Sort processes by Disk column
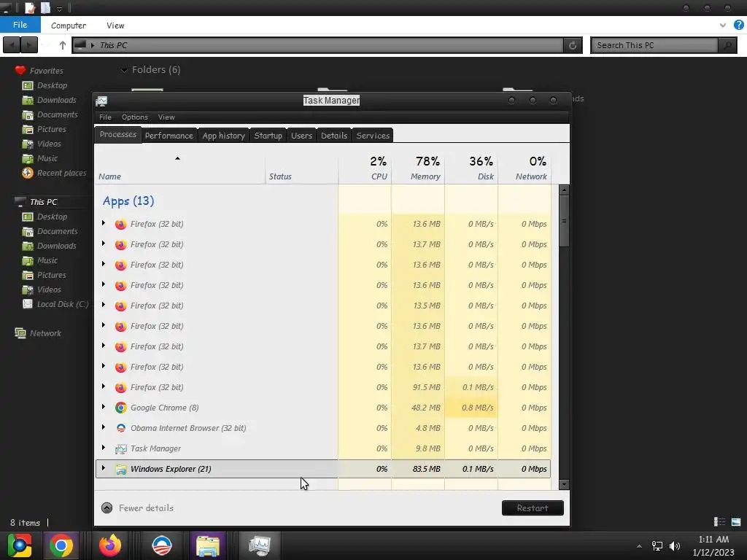The image size is (747, 560). coord(471,168)
